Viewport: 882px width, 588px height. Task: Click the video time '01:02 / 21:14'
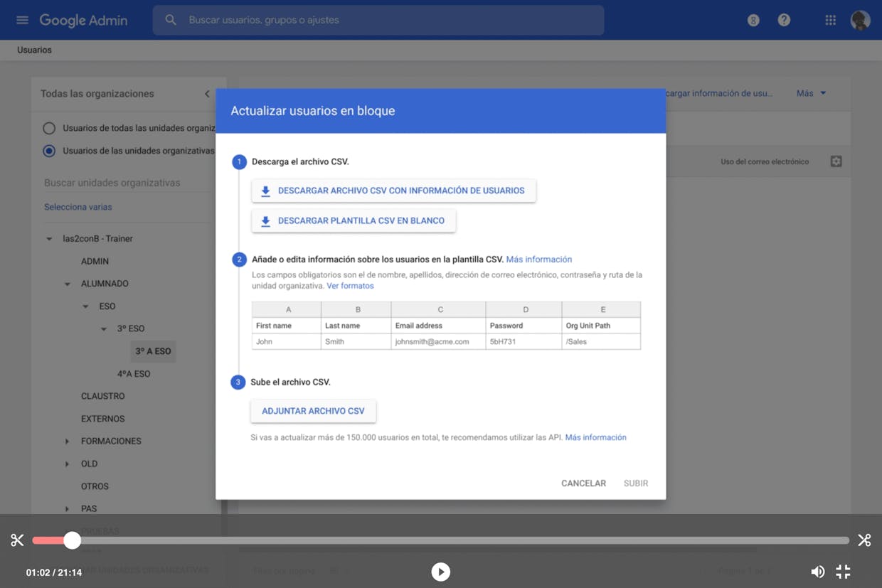[x=54, y=572]
